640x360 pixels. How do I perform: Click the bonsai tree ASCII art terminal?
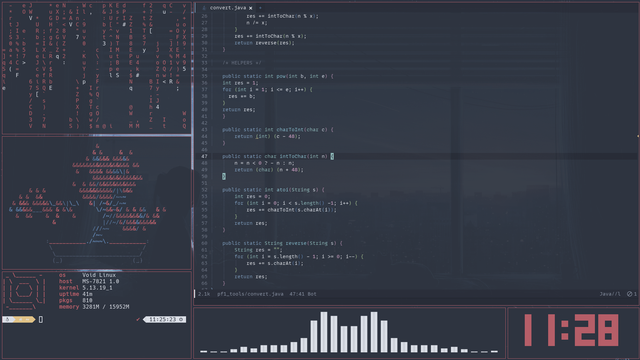[97, 203]
